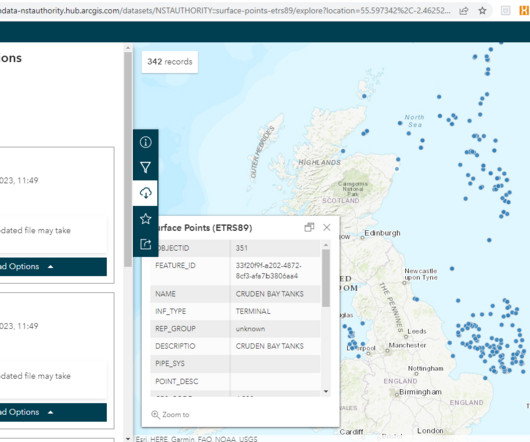Click the POINT_DESC field label
This screenshot has width=530, height=442.
177,382
